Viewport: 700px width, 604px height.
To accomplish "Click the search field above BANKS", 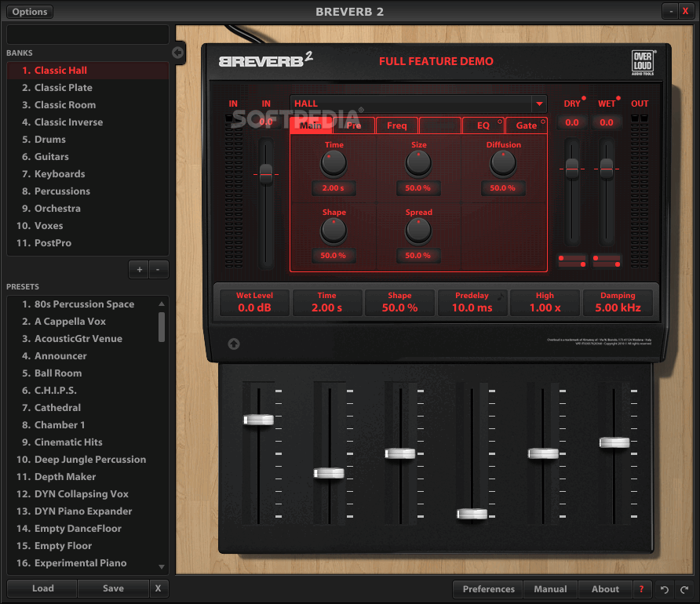I will (88, 35).
